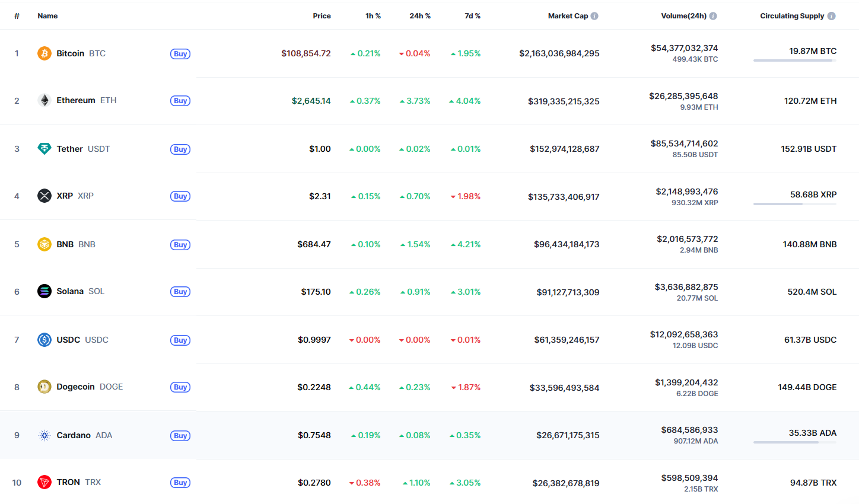
Task: Click the Tether logo icon
Action: [44, 149]
